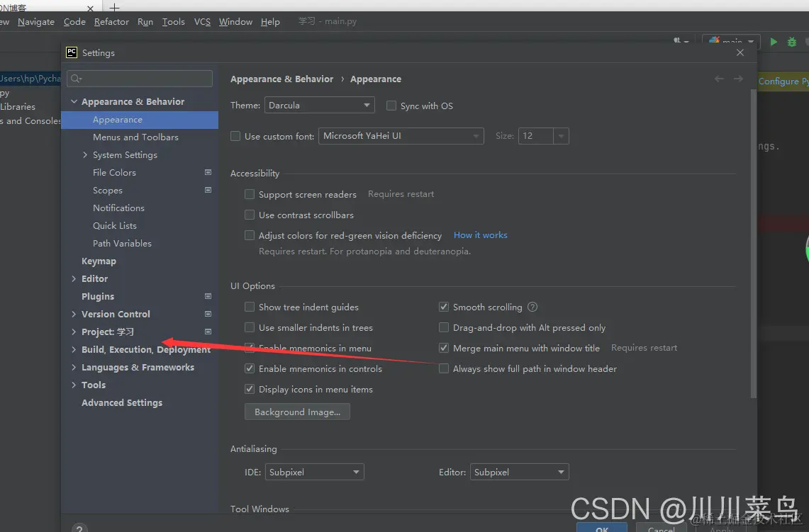The width and height of the screenshot is (809, 532).
Task: Enable Use contrast scrollbars checkbox
Action: point(249,215)
